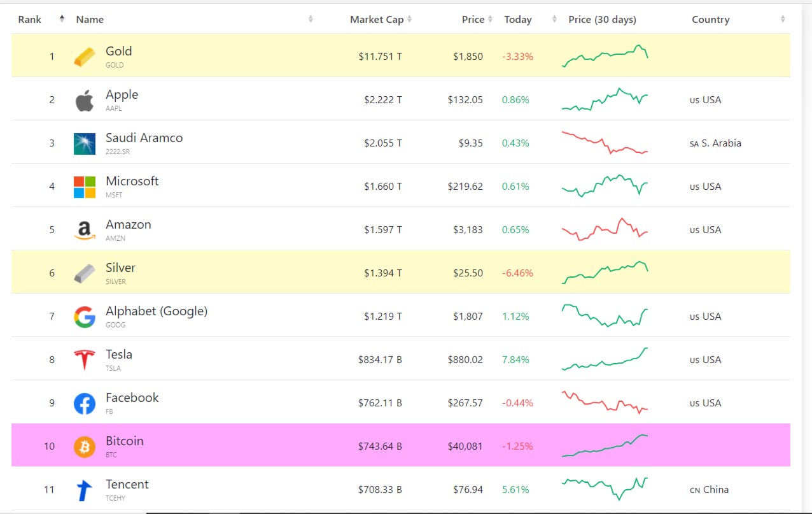This screenshot has width=812, height=514.
Task: Click the Amazon logo icon
Action: [x=85, y=231]
